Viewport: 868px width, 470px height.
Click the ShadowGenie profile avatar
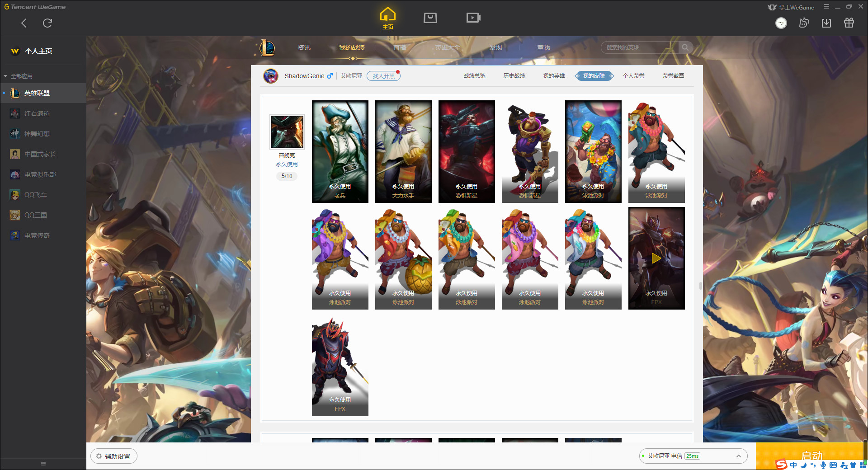coord(271,76)
